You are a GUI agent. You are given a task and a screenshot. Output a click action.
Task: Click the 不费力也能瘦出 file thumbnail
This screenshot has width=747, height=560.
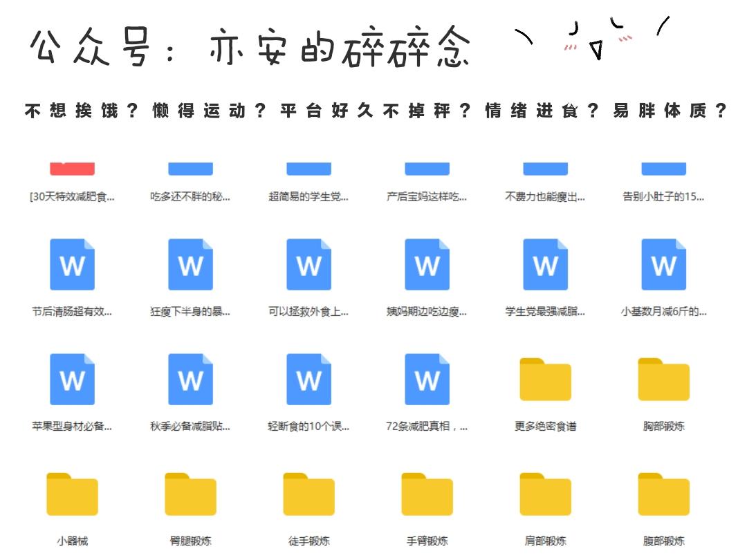(545, 168)
